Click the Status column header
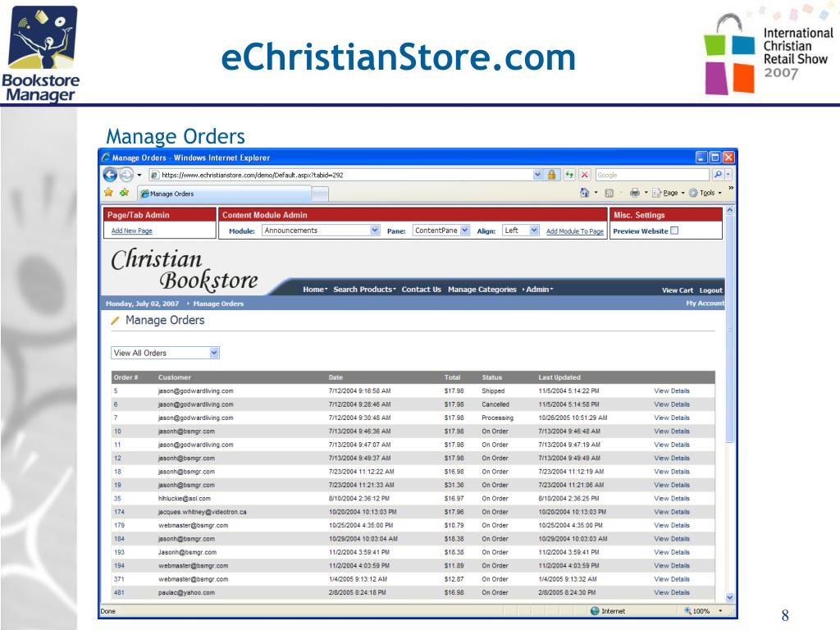 (492, 377)
